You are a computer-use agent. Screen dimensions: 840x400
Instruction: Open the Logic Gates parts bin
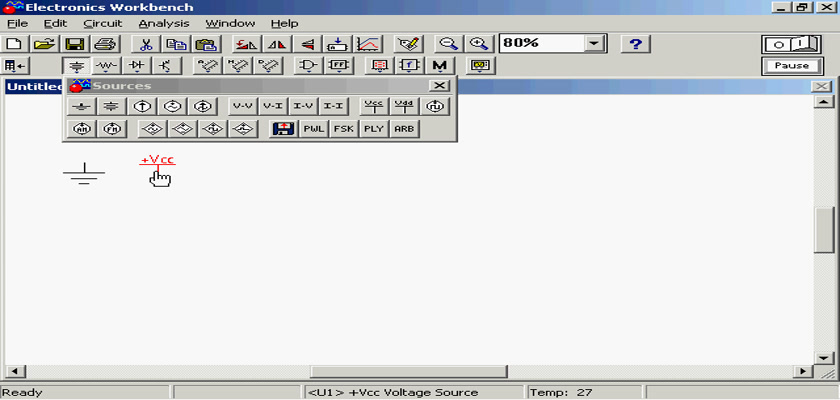(309, 66)
